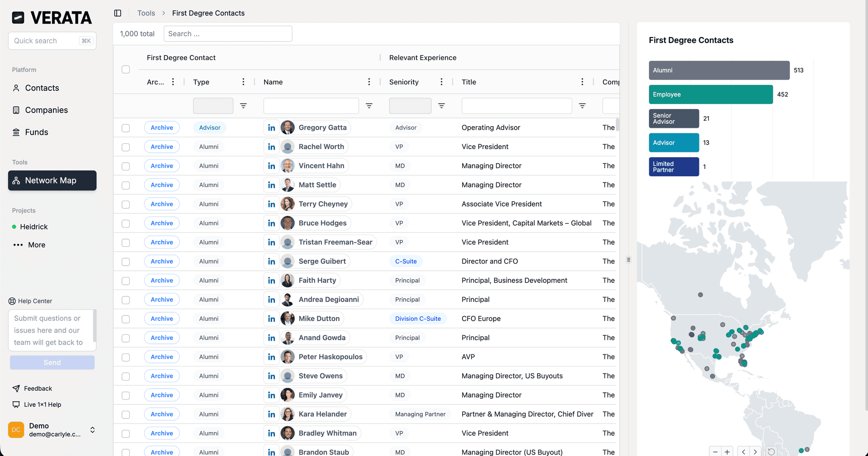868x456 pixels.
Task: Open the Arc... column options menu
Action: tap(173, 82)
